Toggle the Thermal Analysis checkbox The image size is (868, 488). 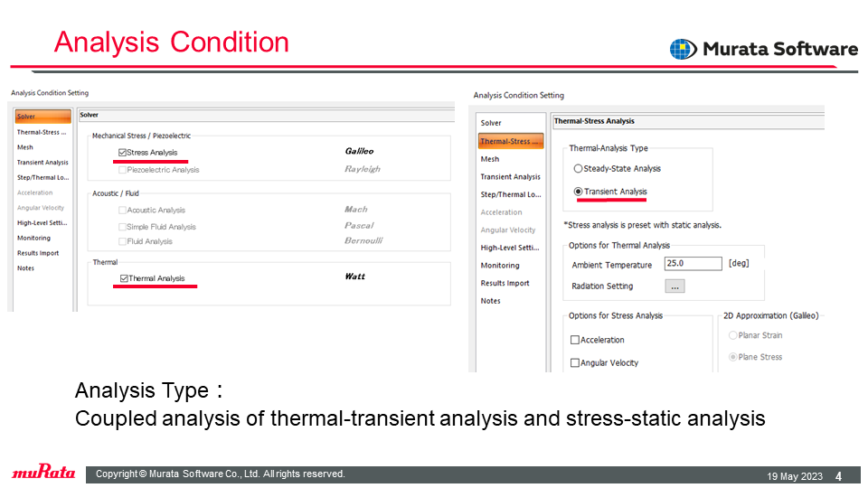pos(124,278)
